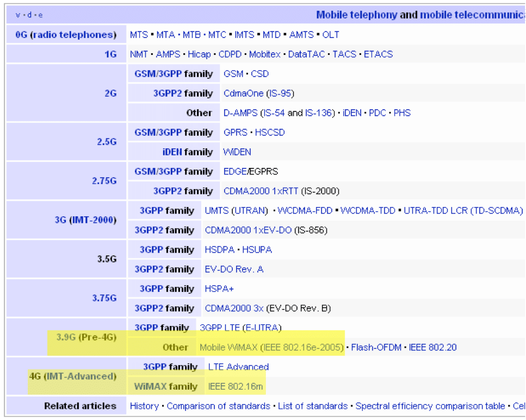Open the CdmaOne link

(x=243, y=93)
